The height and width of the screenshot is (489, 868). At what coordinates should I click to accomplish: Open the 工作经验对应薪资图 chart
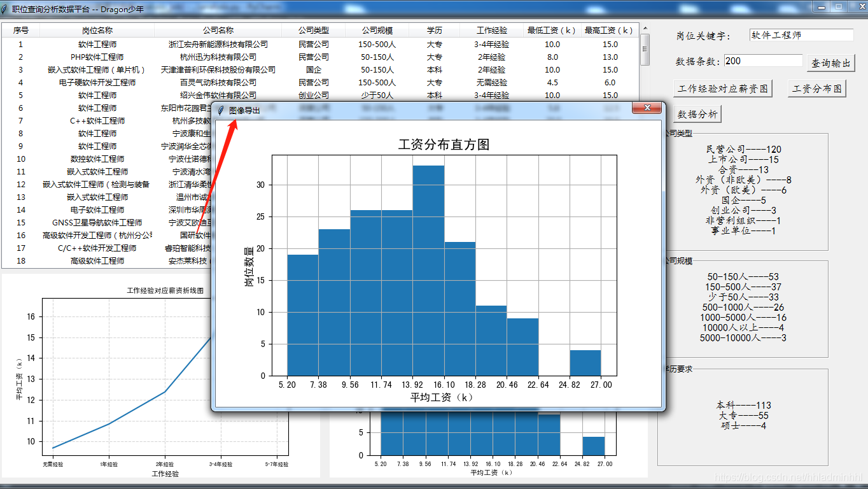click(x=722, y=89)
